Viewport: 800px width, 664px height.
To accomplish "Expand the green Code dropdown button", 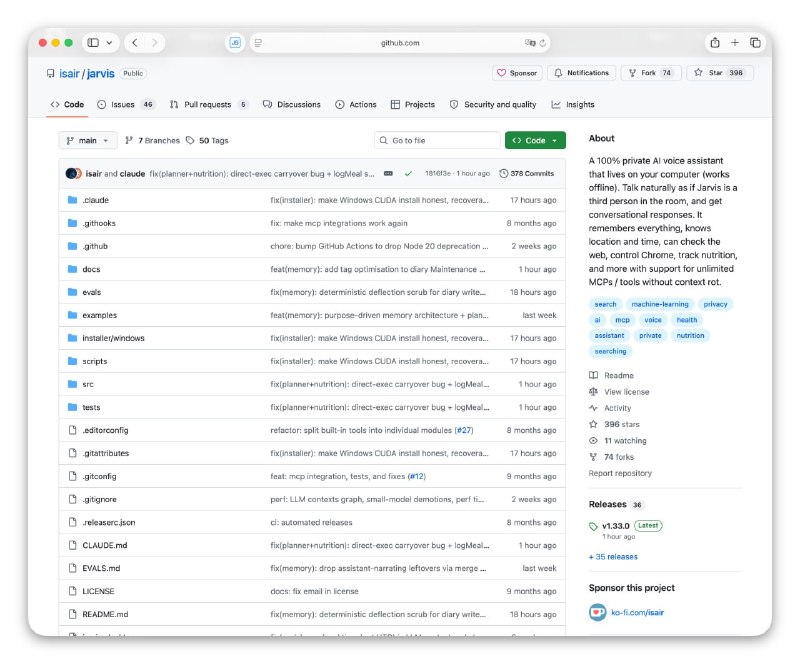I will point(535,140).
